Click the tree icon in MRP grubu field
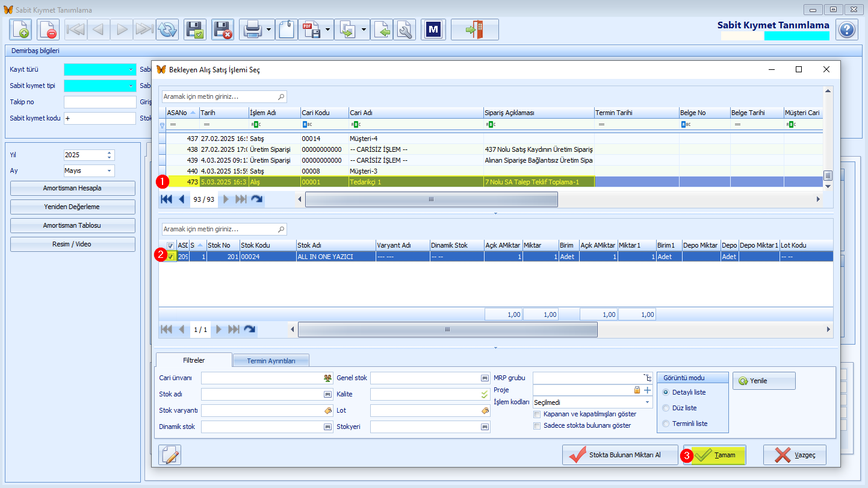Image resolution: width=868 pixels, height=488 pixels. 648,378
